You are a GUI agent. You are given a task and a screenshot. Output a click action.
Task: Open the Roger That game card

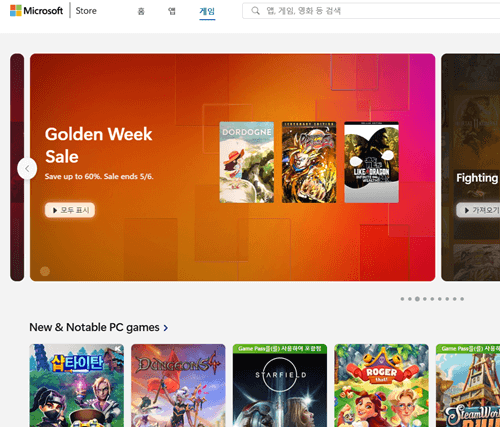point(382,385)
